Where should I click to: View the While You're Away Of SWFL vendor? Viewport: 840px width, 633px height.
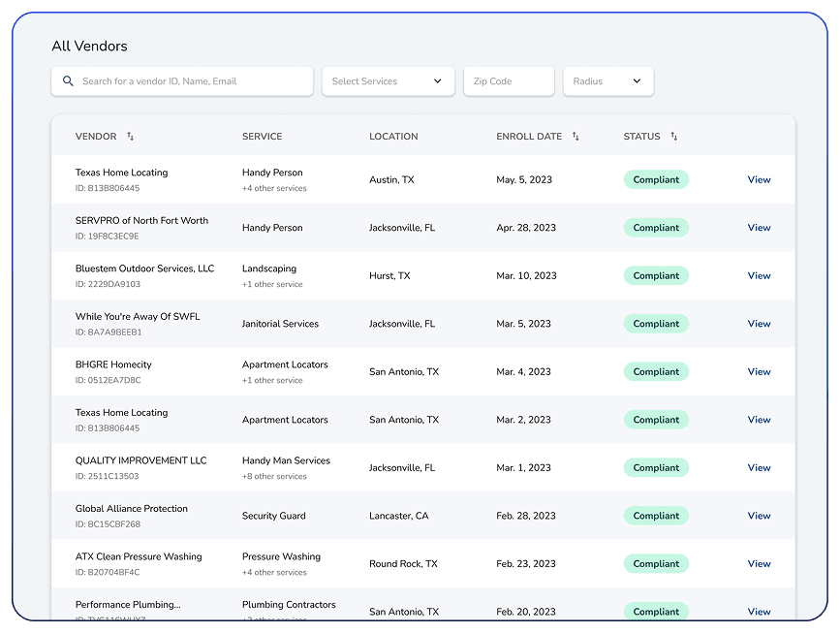[x=759, y=323]
